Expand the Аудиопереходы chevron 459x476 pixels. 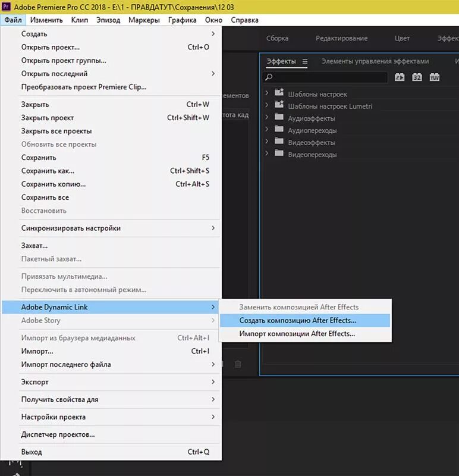pos(267,129)
